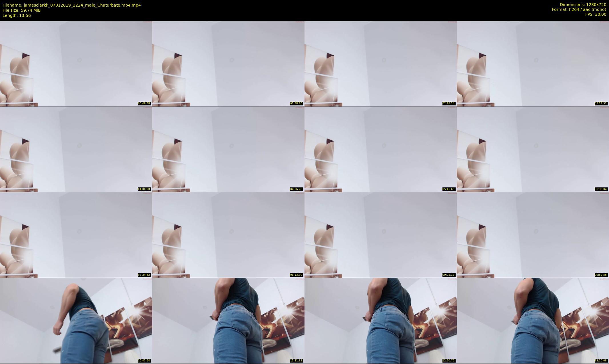
Task: Open the thumbnail marked 07:24.42
Action: [x=76, y=235]
